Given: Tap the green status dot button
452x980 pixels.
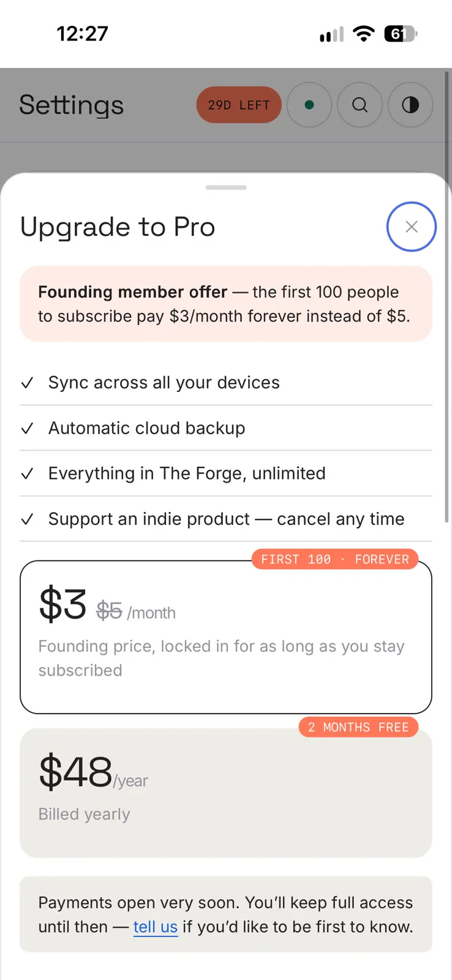Looking at the screenshot, I should [309, 105].
